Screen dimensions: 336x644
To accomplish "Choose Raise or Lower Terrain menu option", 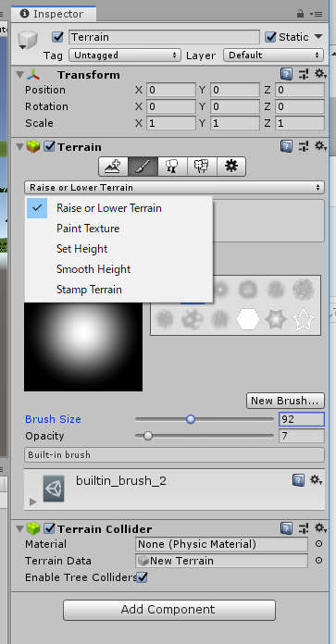I will coord(119,208).
